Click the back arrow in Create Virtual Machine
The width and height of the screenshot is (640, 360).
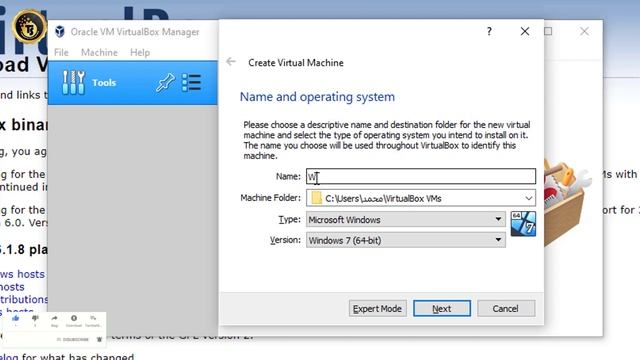tap(231, 62)
